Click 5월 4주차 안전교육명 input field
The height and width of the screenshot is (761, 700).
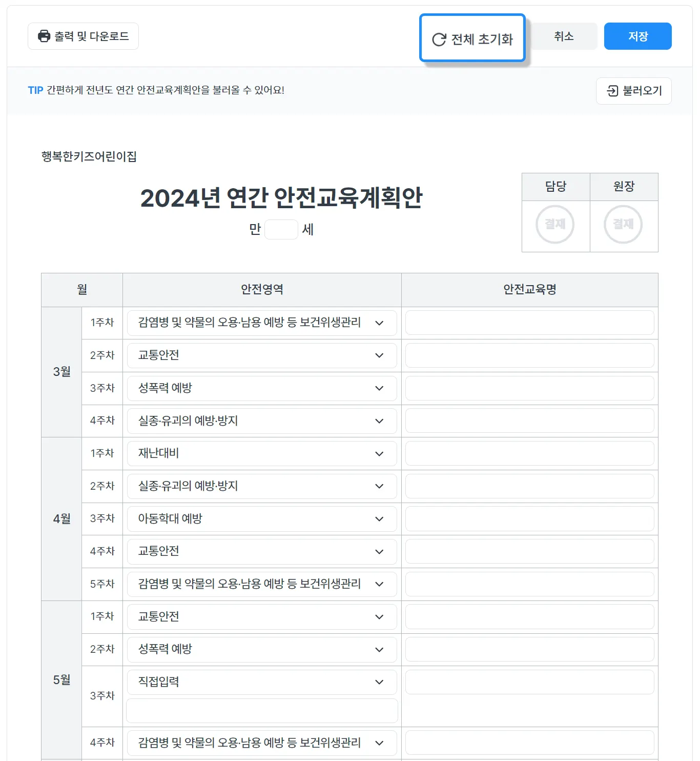[x=530, y=743]
